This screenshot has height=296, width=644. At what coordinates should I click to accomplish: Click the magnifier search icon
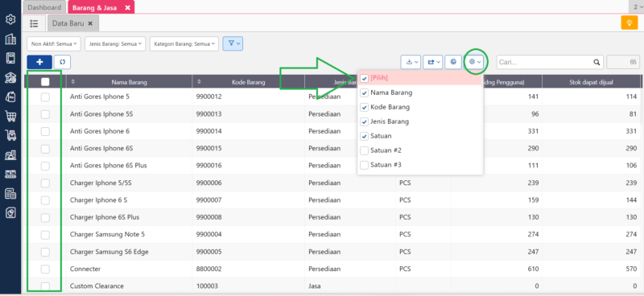597,63
